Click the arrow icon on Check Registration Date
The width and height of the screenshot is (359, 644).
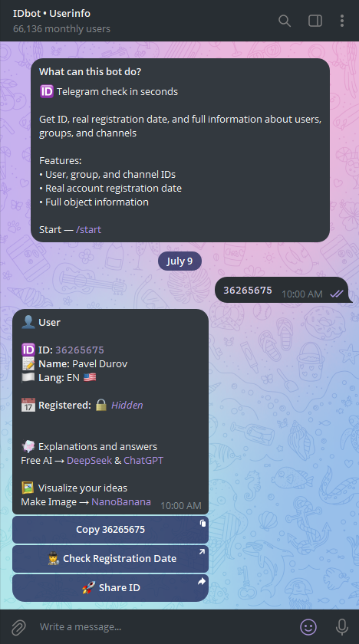202,552
